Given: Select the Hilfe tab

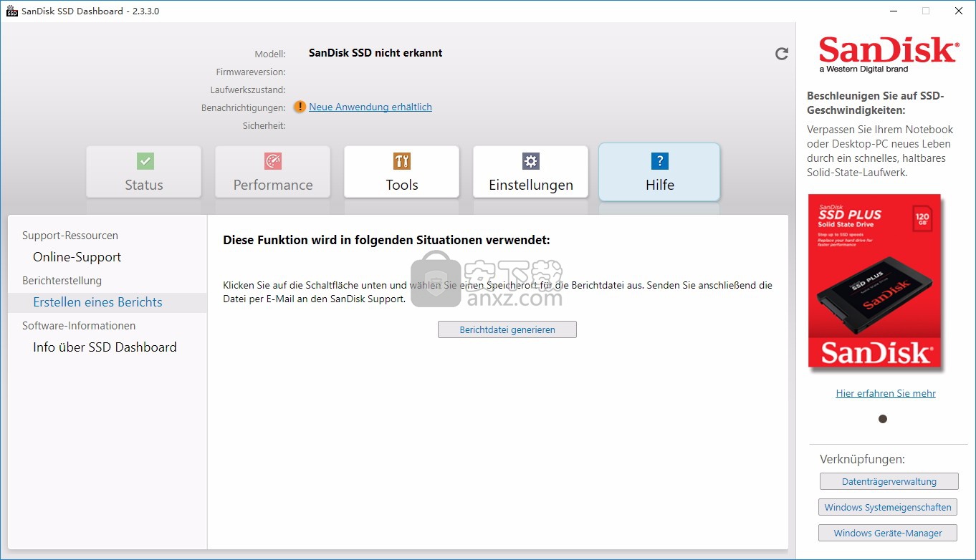Looking at the screenshot, I should (659, 172).
